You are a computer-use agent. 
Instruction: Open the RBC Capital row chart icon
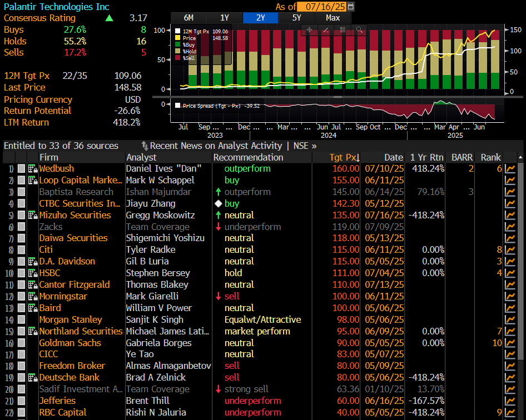click(510, 413)
